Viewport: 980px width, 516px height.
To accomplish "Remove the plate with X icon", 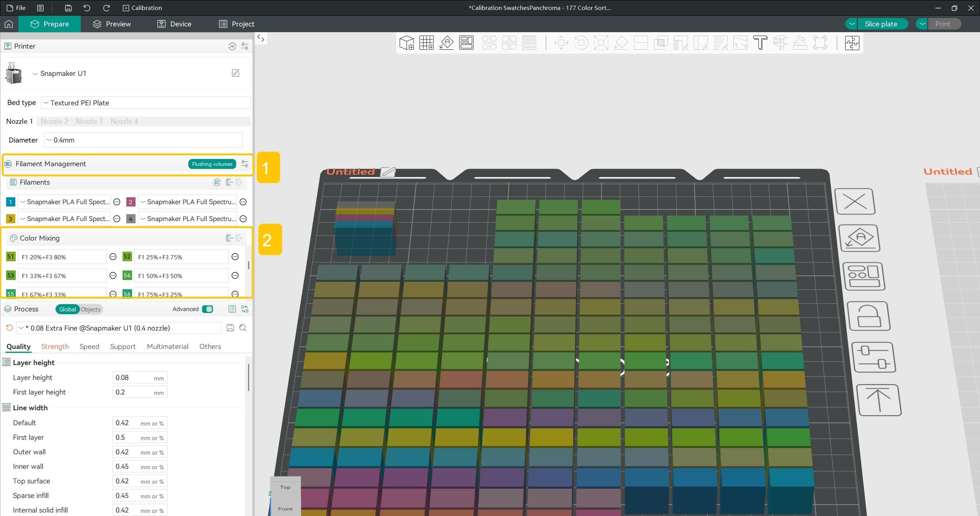I will 855,201.
